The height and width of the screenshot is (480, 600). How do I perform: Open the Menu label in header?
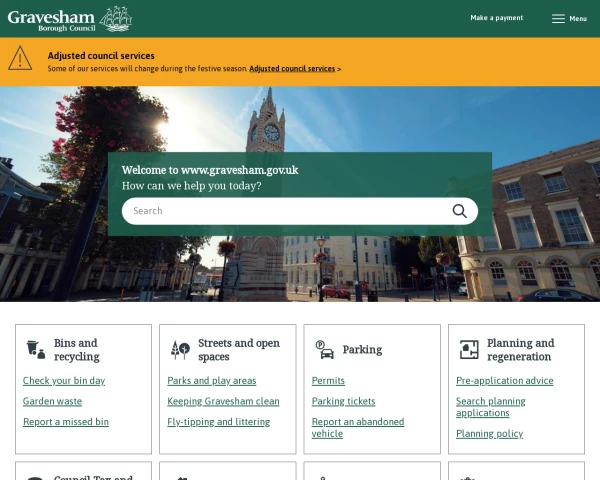click(x=578, y=18)
